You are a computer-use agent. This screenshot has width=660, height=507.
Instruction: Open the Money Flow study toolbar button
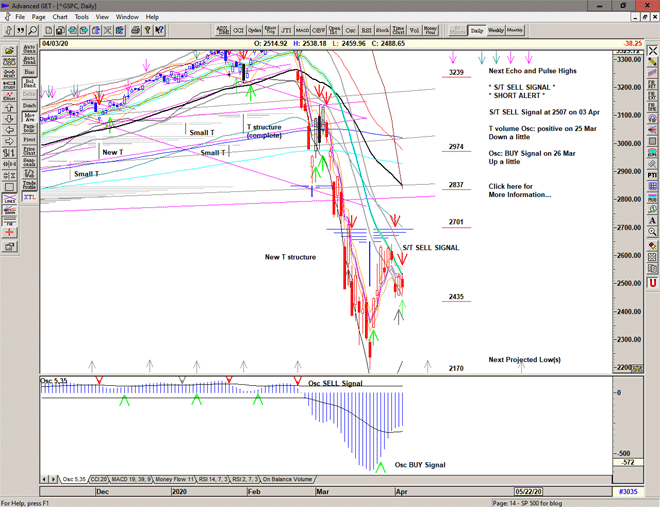(x=430, y=30)
